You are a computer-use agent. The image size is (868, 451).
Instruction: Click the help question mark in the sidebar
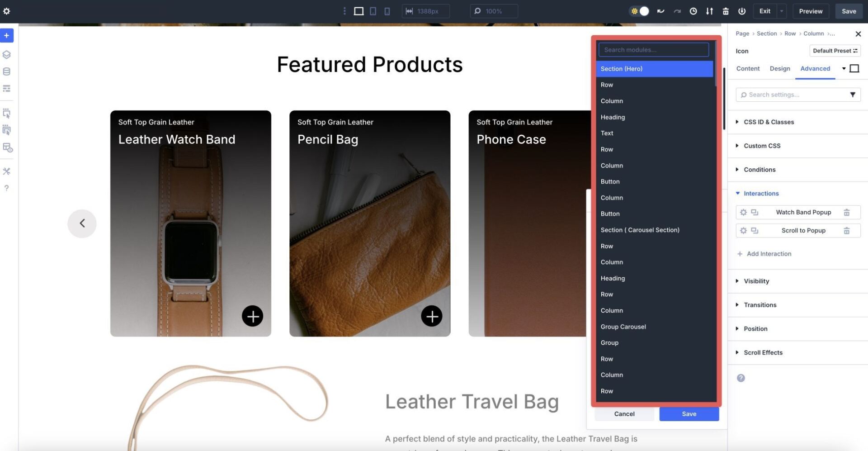(x=6, y=188)
